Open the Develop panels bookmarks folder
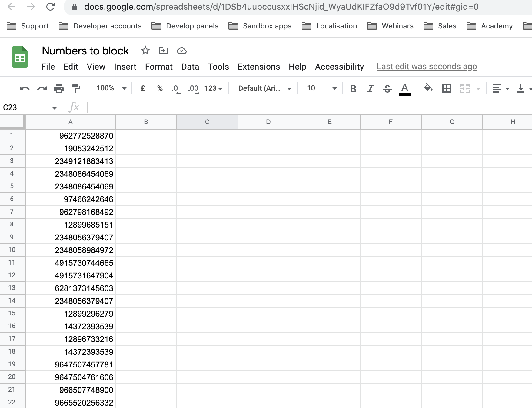Screen dimensions: 532x408 coord(185,26)
